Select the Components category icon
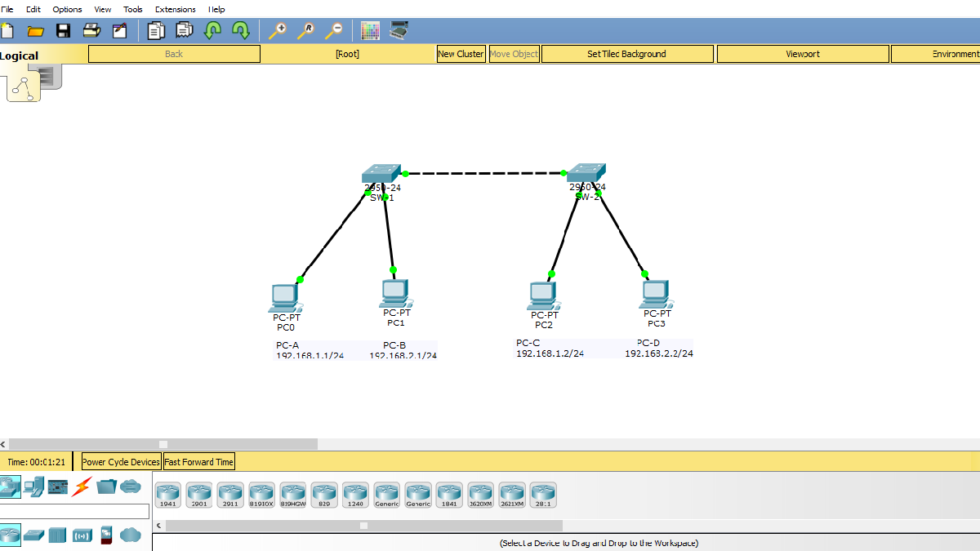Viewport: 980px width, 551px height. (58, 487)
